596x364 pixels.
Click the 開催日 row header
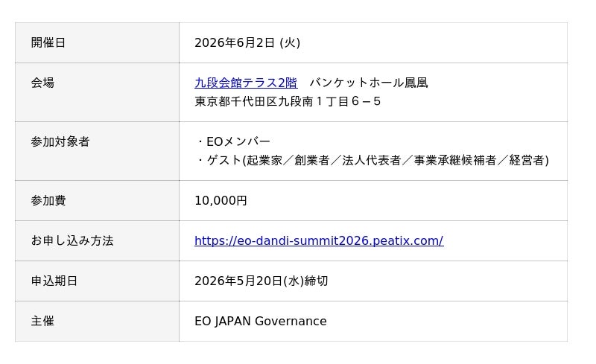tap(48, 42)
